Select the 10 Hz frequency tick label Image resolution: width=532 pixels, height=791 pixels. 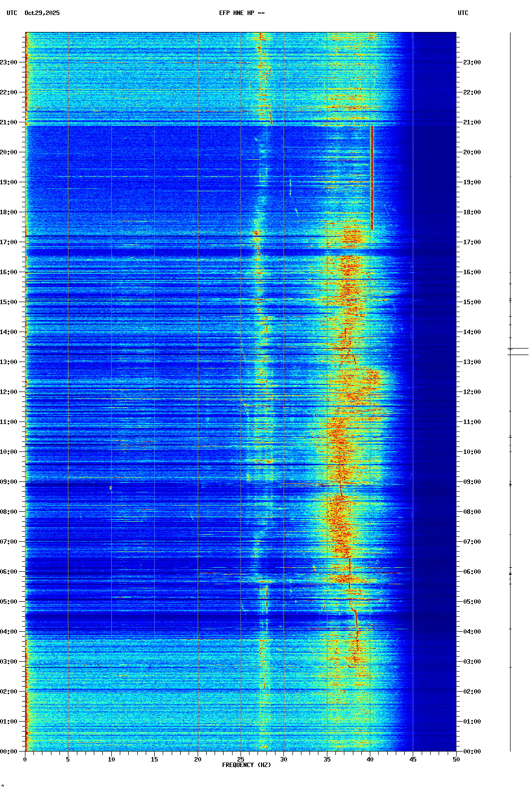point(111,760)
